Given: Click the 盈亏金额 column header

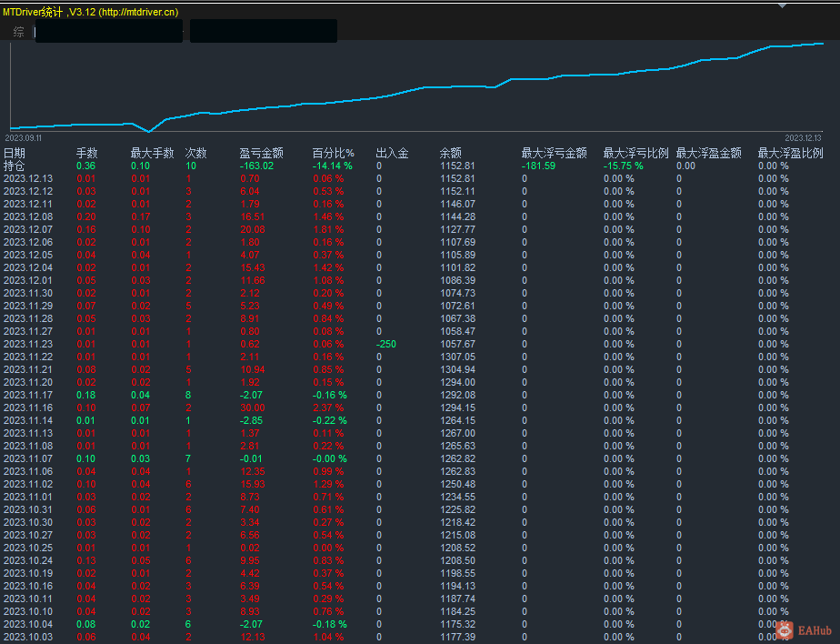Looking at the screenshot, I should (261, 154).
